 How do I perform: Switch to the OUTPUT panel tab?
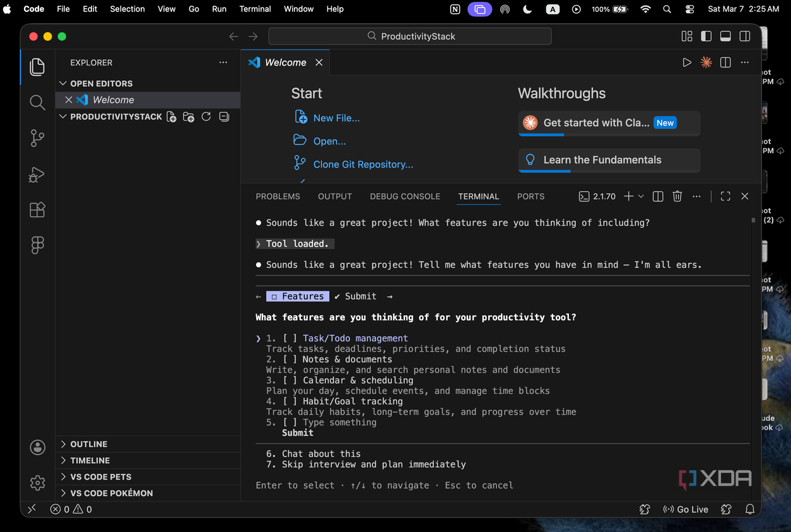(x=335, y=197)
